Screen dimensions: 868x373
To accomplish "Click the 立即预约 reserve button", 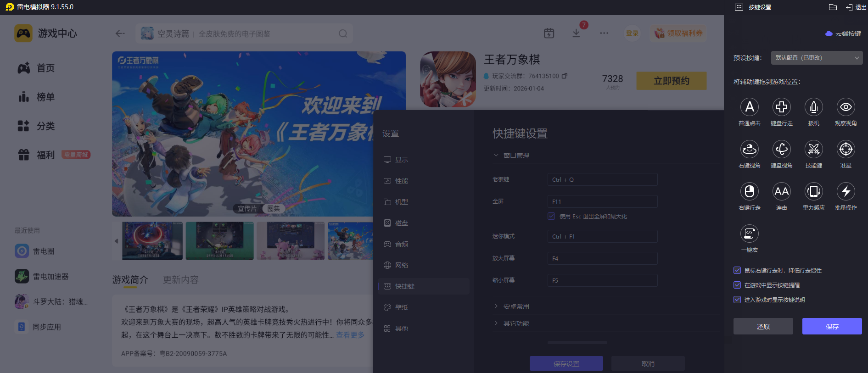I will 672,81.
